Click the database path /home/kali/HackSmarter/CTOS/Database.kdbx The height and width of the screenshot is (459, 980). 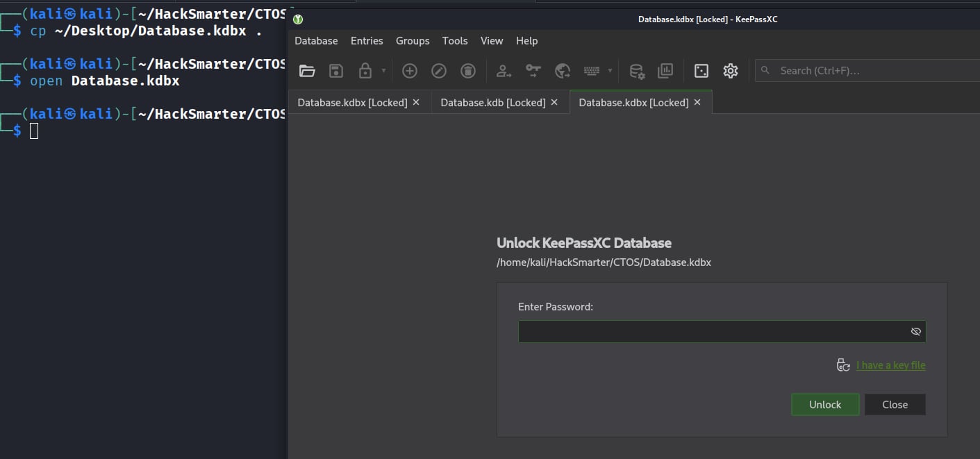604,262
